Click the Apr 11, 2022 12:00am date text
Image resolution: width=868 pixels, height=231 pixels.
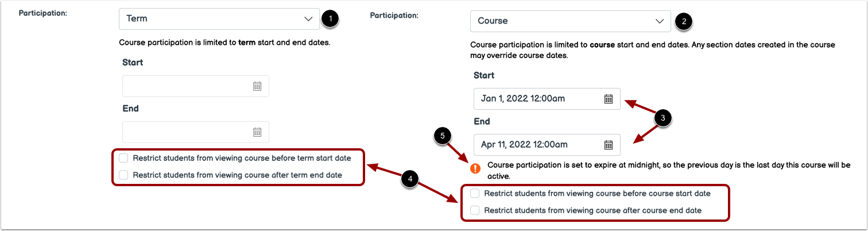[525, 144]
